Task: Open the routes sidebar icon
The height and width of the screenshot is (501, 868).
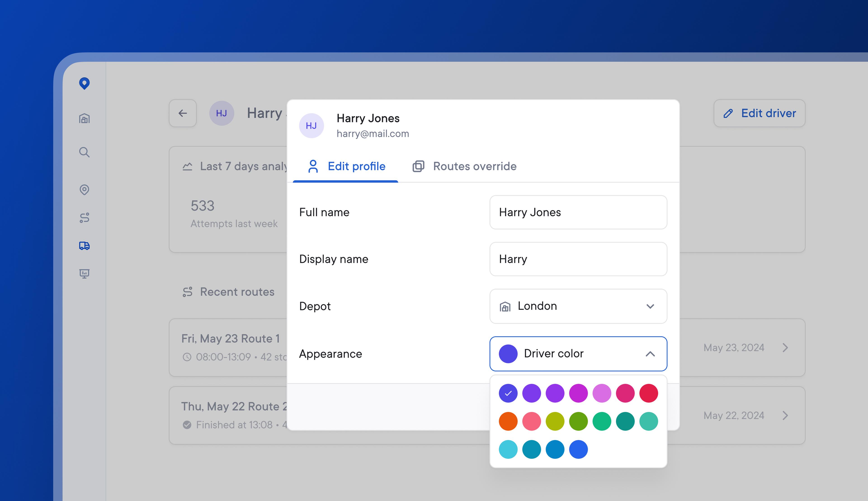Action: click(x=84, y=218)
